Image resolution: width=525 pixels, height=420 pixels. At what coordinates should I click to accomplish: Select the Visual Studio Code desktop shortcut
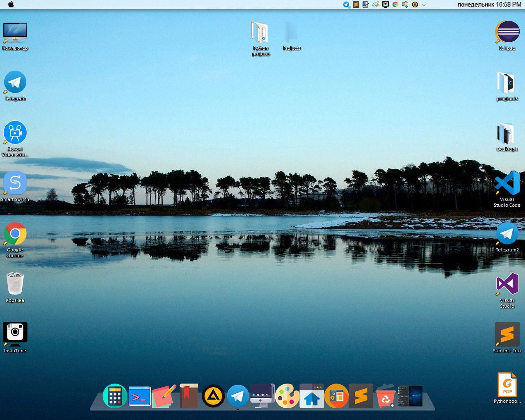[507, 184]
